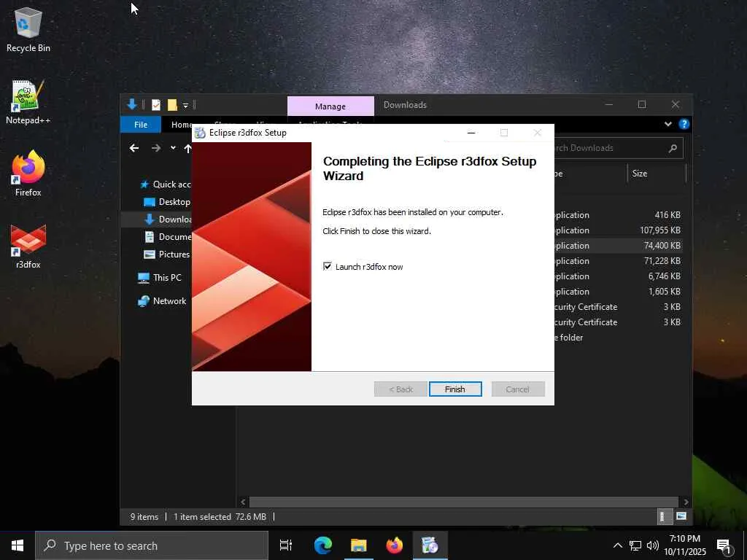This screenshot has width=747, height=560.
Task: Open Explorer's recent locations dropdown
Action: [173, 148]
